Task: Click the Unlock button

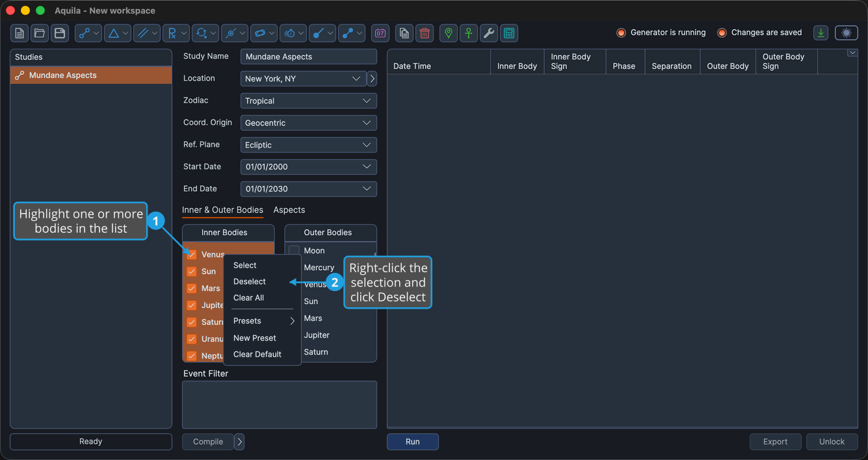Action: (x=832, y=442)
